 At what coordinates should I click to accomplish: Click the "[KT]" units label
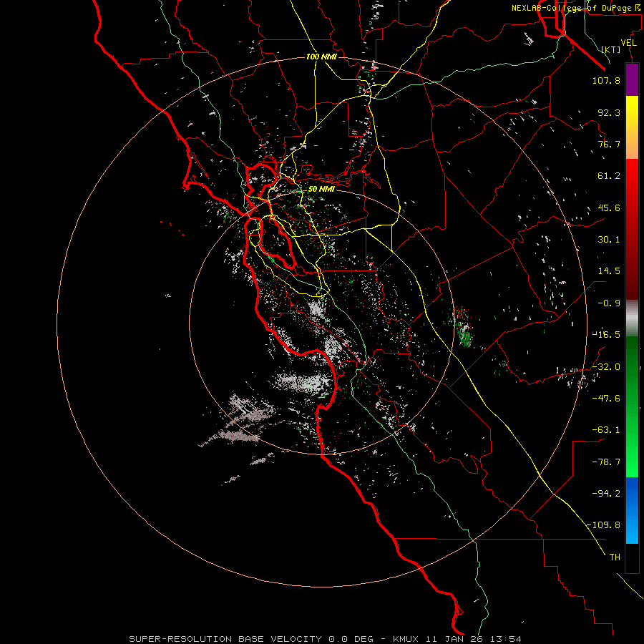(611, 49)
